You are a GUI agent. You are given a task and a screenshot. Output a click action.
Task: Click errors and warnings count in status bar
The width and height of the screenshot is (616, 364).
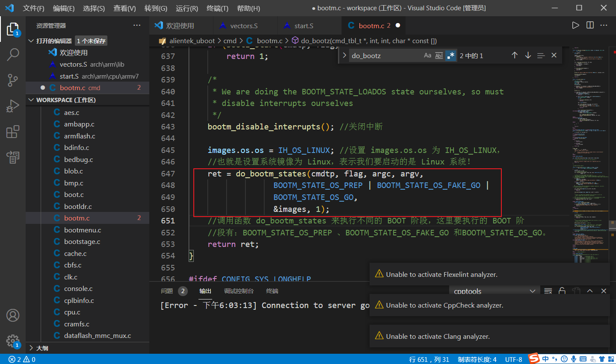coord(22,359)
